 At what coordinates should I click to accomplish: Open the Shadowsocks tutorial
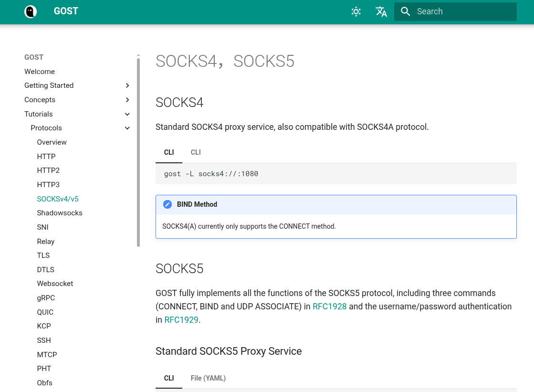[x=60, y=213]
